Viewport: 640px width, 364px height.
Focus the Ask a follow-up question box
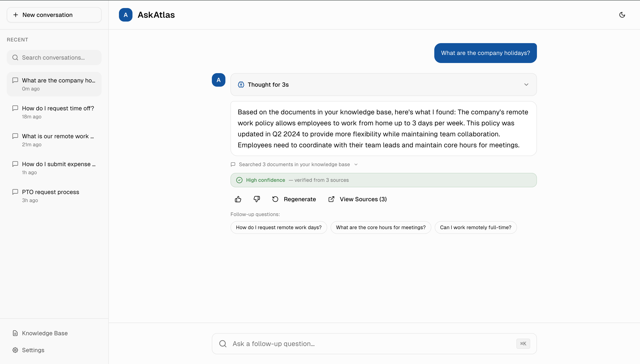[370, 344]
